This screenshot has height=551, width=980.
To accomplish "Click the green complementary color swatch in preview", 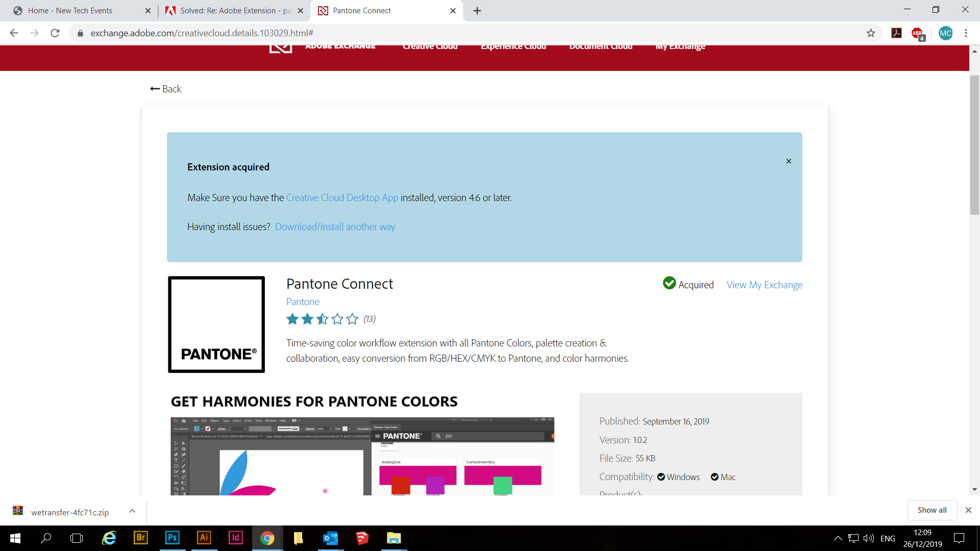I will pos(503,486).
